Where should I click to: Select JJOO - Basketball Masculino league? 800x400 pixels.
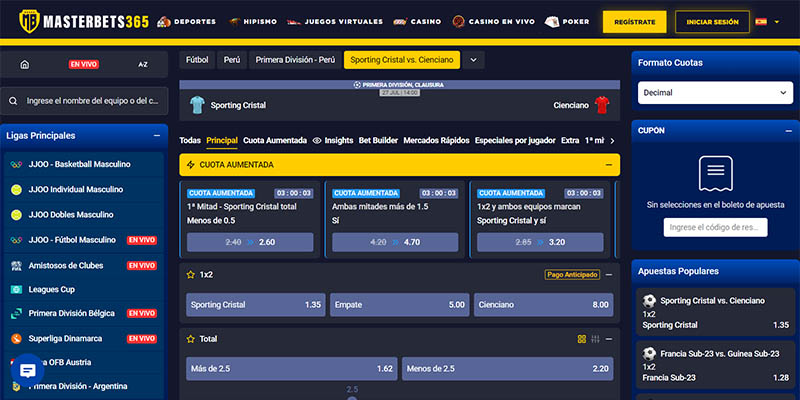(x=84, y=164)
